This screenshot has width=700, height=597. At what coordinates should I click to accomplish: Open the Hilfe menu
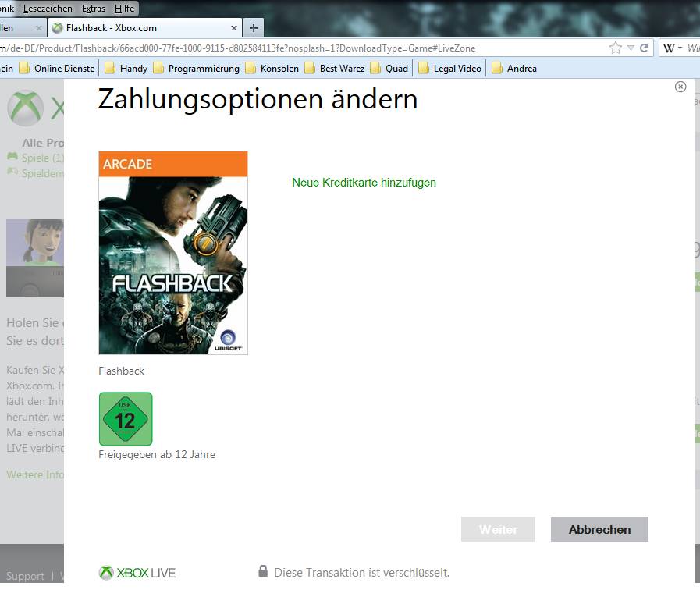(x=124, y=9)
